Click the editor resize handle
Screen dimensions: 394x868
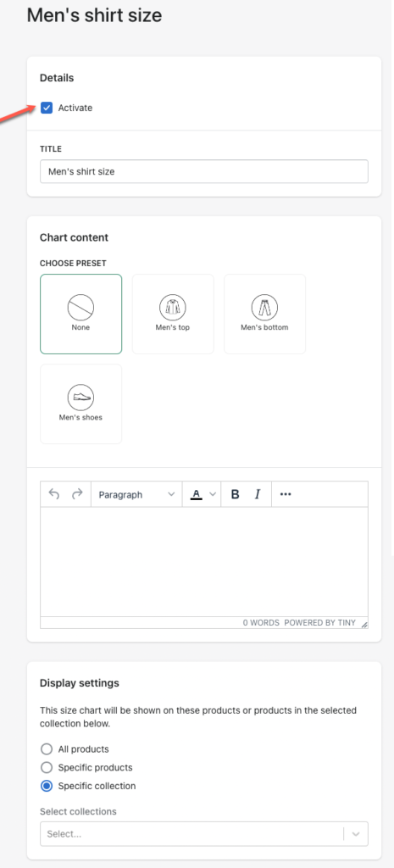click(x=364, y=625)
